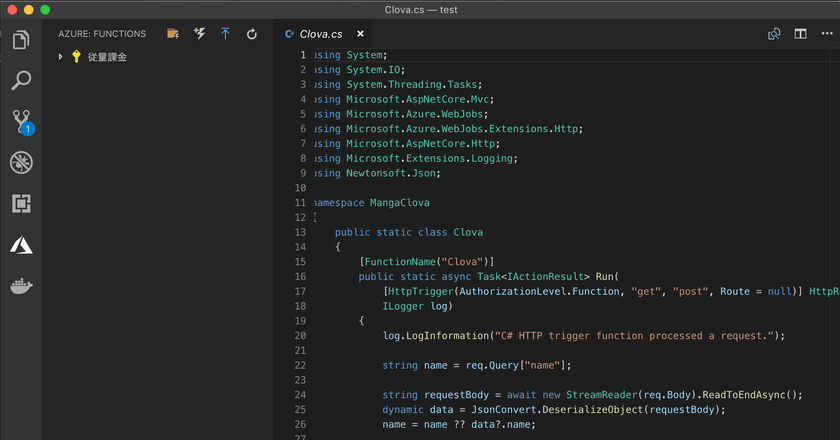
Task: Open the Explorer view in activity bar
Action: point(21,41)
